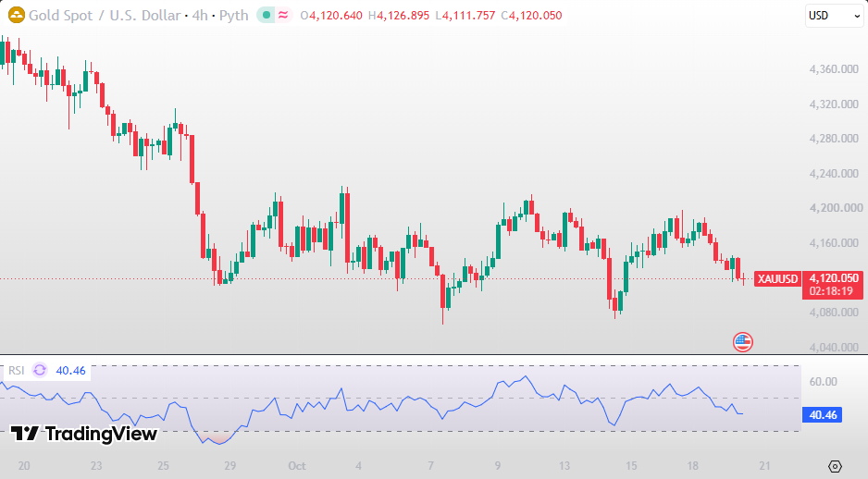Click the gold symbol logo icon
Image resolution: width=868 pixels, height=479 pixels.
tap(16, 15)
